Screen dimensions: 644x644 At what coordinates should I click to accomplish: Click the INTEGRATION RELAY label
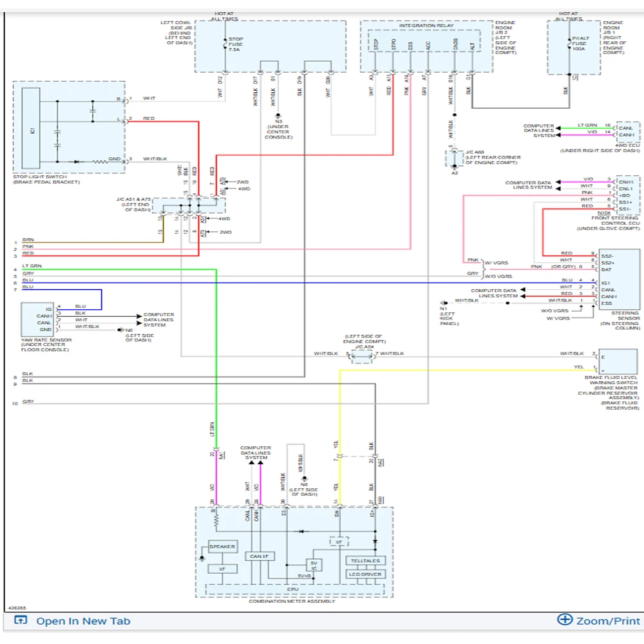point(426,26)
